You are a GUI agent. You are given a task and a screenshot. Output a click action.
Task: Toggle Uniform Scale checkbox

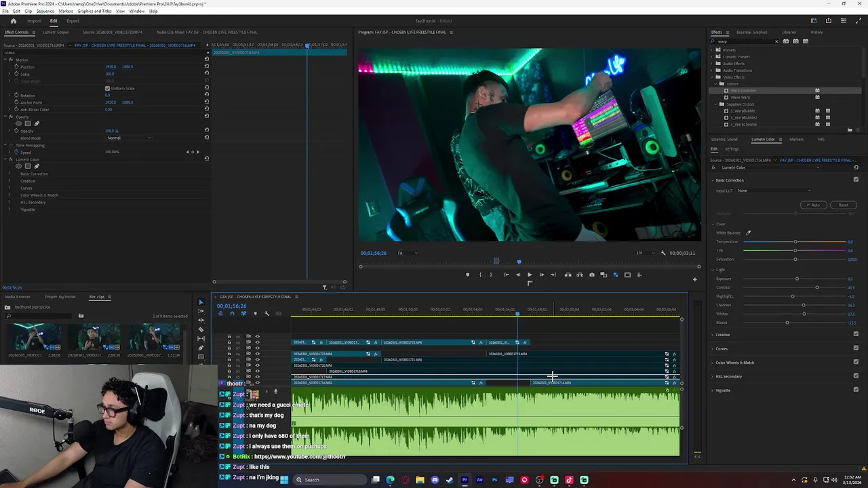[x=107, y=88]
